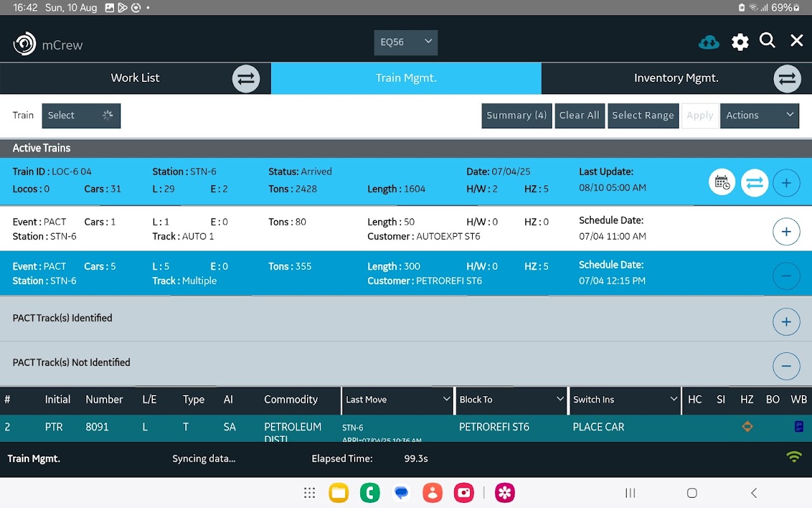The height and width of the screenshot is (508, 812).
Task: Click the search magnifier icon
Action: [768, 41]
